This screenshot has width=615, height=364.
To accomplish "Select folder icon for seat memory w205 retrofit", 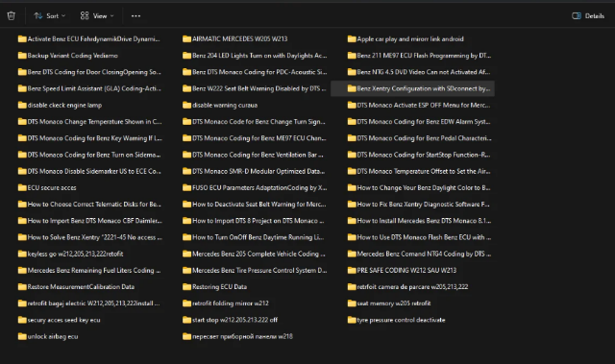I will pyautogui.click(x=352, y=303).
